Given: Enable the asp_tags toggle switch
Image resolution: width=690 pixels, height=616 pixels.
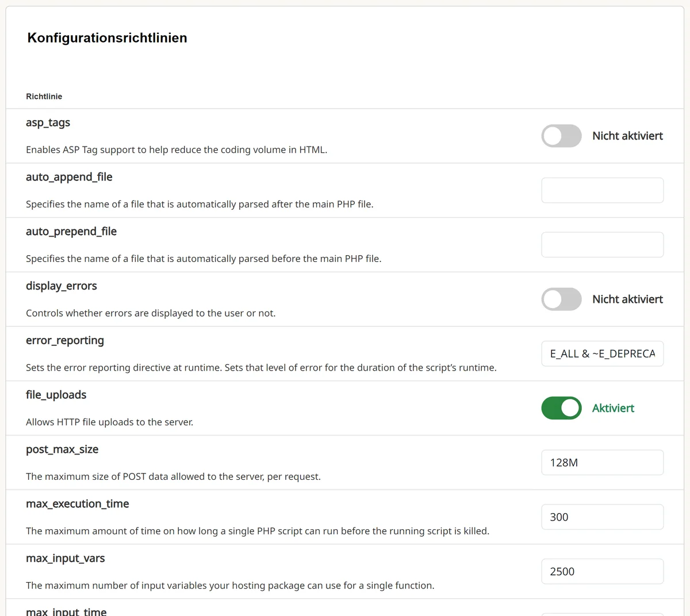Looking at the screenshot, I should point(561,136).
